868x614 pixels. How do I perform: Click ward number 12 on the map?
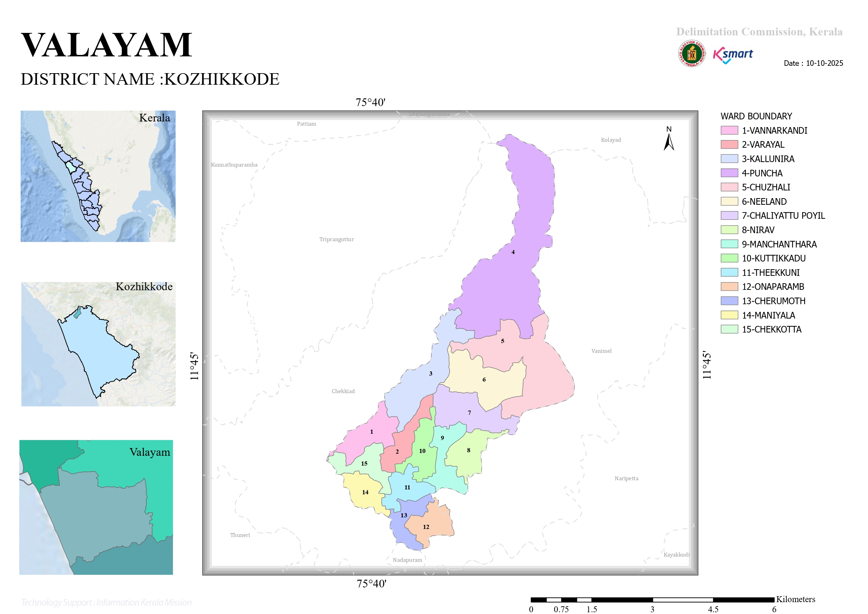[426, 528]
